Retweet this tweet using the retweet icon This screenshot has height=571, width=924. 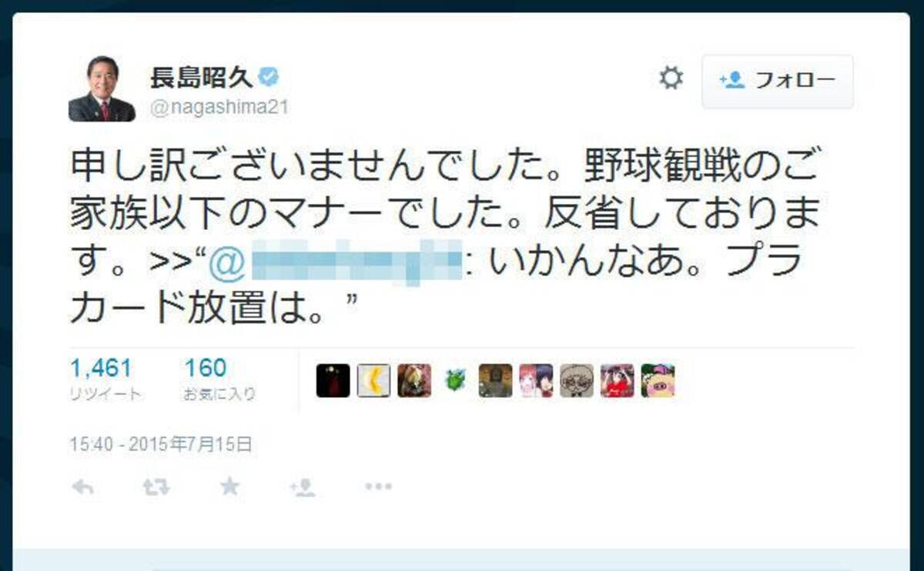tap(156, 486)
